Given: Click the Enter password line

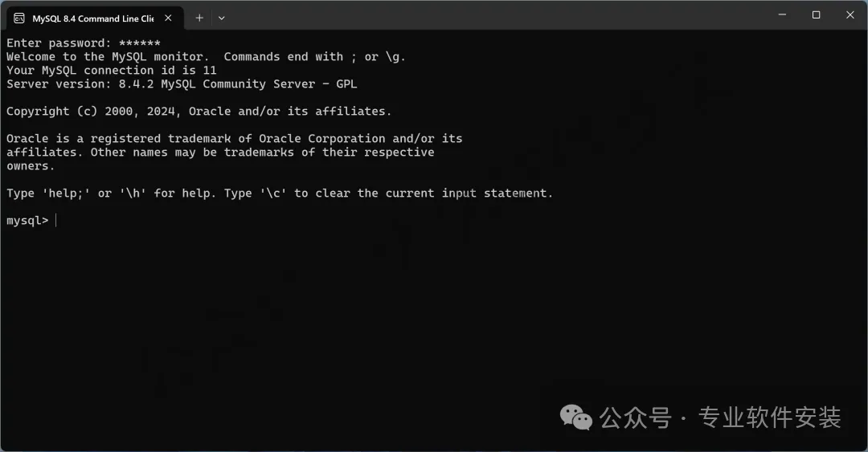Looking at the screenshot, I should coord(84,43).
